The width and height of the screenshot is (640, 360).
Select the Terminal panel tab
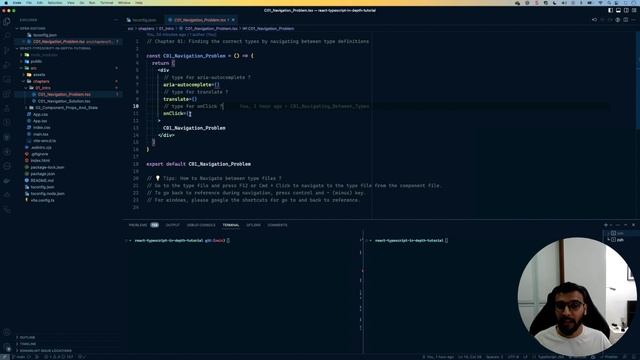(x=231, y=225)
